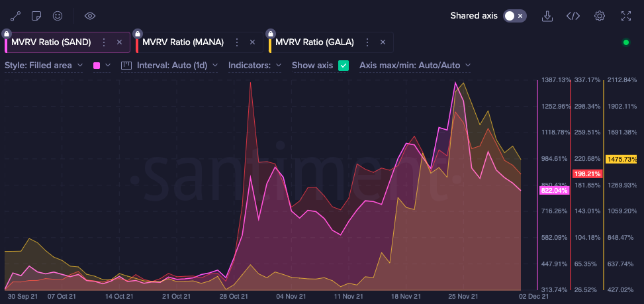The height and width of the screenshot is (304, 644).
Task: Click the lock icon on MANA metric
Action: coord(138,33)
